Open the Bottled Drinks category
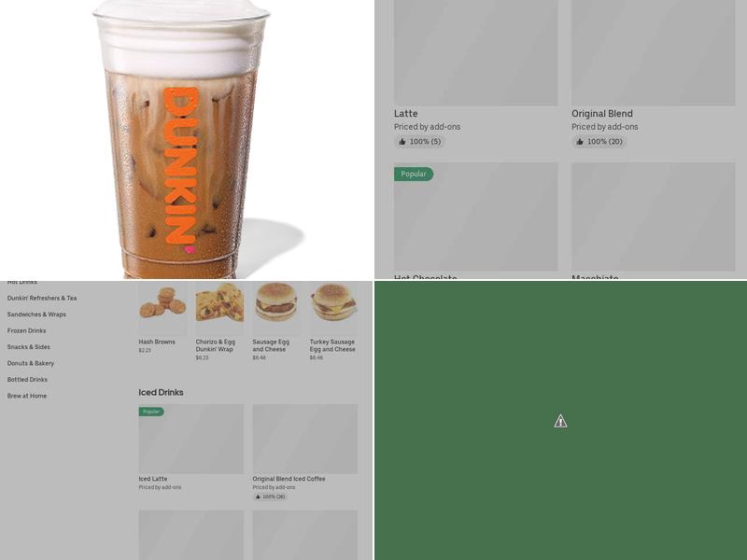 tap(27, 380)
